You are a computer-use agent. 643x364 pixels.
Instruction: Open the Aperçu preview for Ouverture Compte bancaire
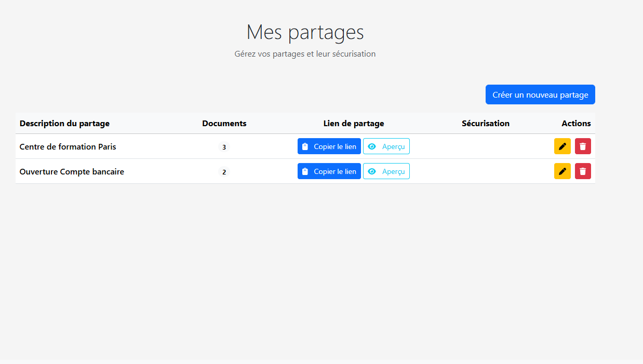(386, 171)
